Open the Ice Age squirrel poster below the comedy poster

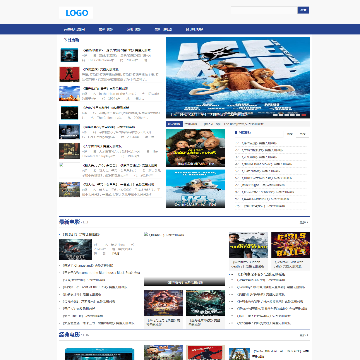point(195,189)
